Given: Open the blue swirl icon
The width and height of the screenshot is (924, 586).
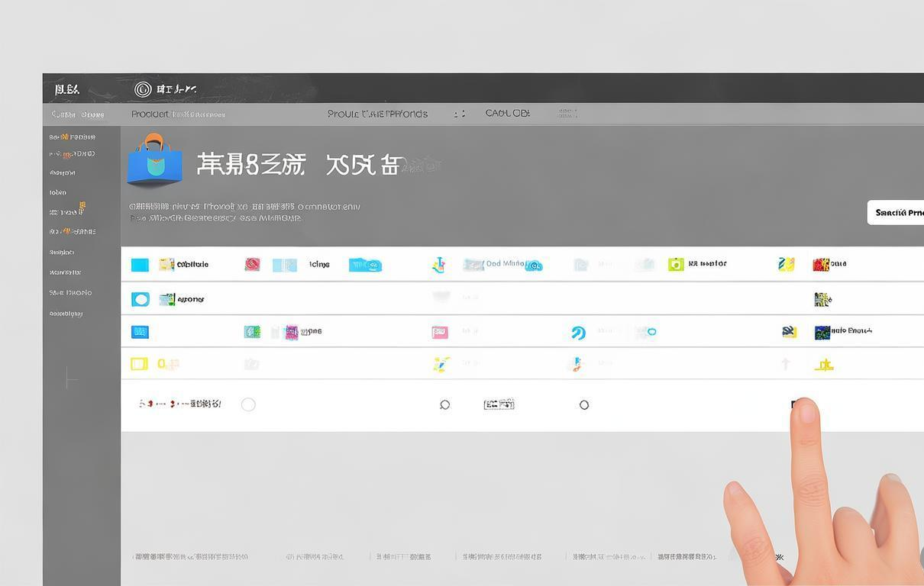Looking at the screenshot, I should pyautogui.click(x=578, y=333).
